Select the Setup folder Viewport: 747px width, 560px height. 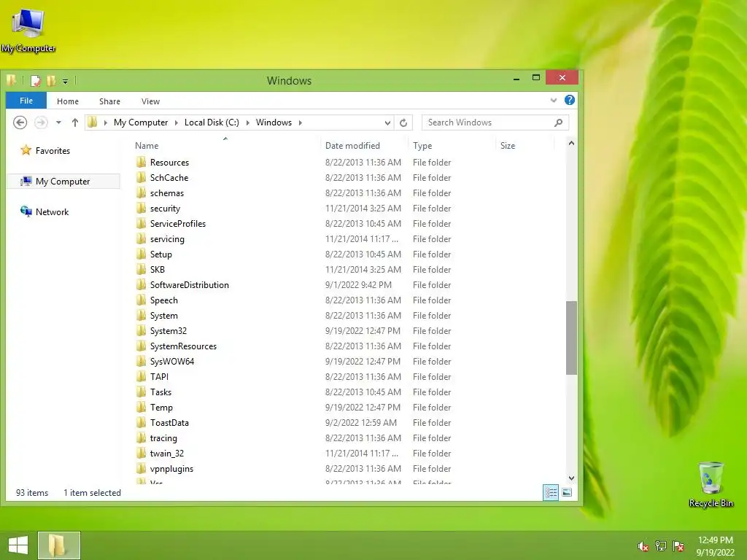[161, 254]
